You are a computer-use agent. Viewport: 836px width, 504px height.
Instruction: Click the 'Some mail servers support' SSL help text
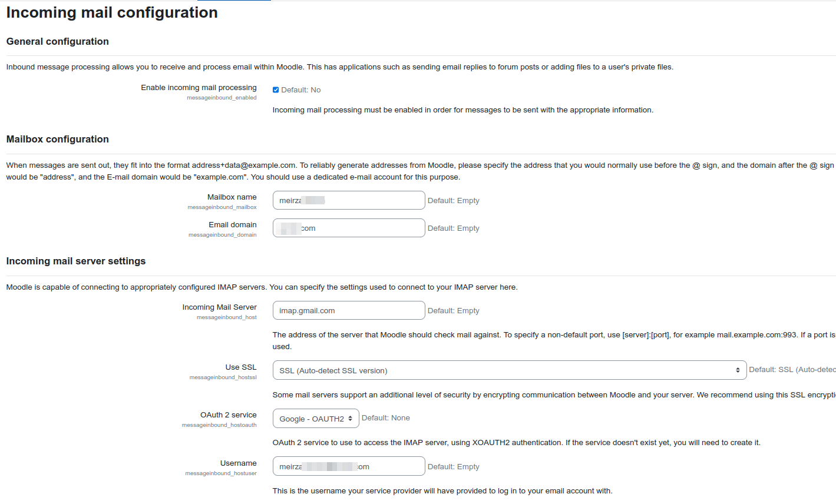click(x=554, y=394)
